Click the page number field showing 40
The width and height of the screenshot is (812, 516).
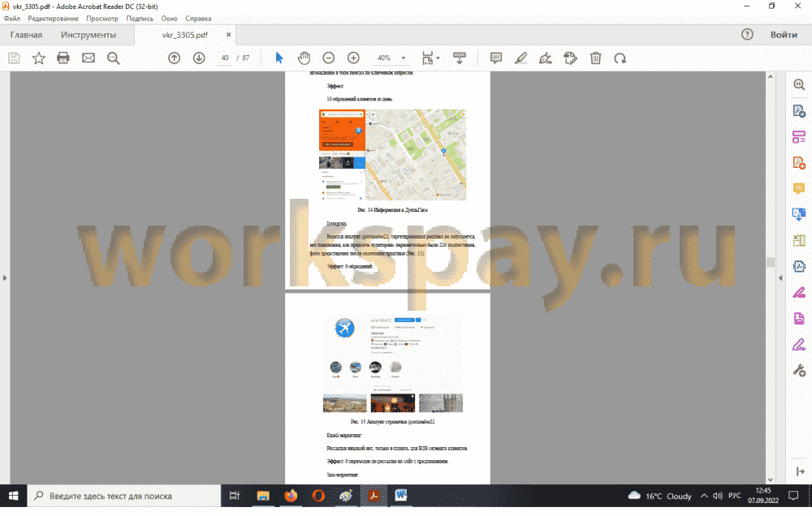[225, 58]
